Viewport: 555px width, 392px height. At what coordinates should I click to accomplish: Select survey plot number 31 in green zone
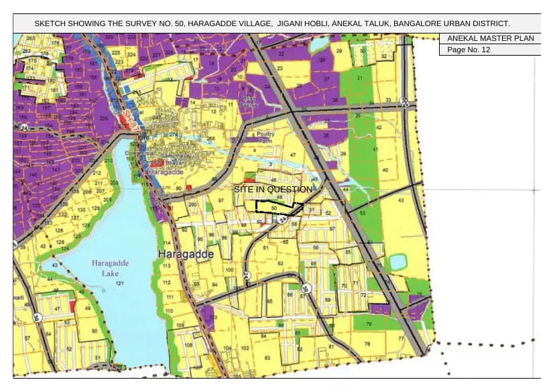point(360,78)
